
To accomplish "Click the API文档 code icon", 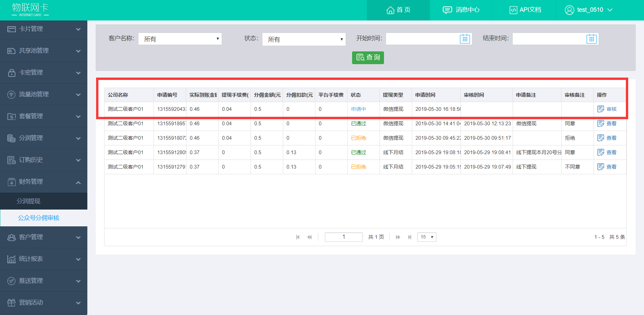I will pos(513,10).
